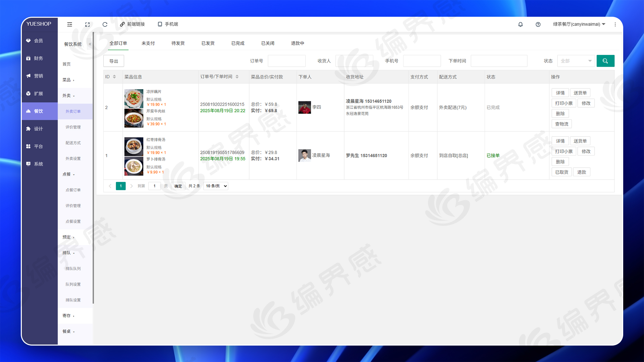This screenshot has width=644, height=362.
Task: Select 会员 in the left sidebar
Action: [x=40, y=41]
